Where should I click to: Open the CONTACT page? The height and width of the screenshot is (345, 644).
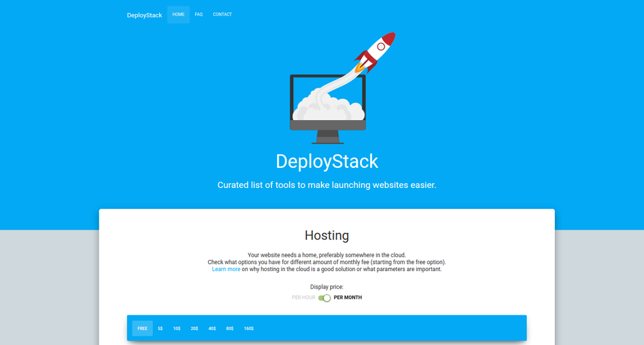pyautogui.click(x=222, y=14)
